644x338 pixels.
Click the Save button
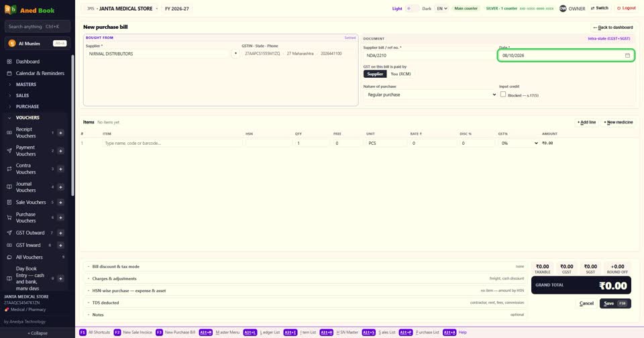[615, 304]
